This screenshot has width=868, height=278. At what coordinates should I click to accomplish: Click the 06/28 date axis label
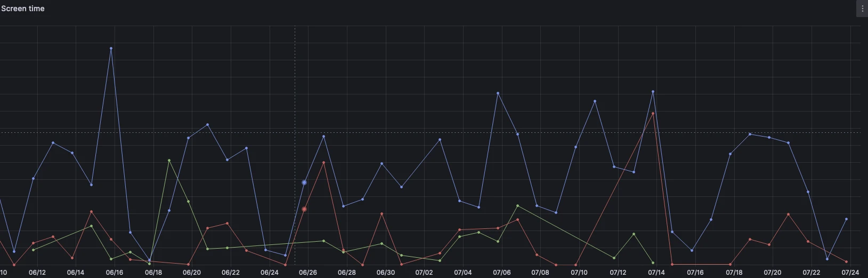coord(347,272)
